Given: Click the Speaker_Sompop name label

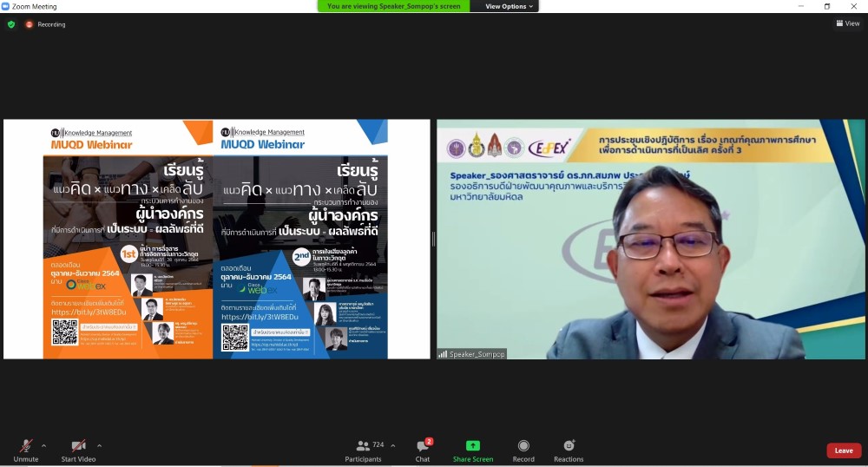Looking at the screenshot, I should coord(471,354).
